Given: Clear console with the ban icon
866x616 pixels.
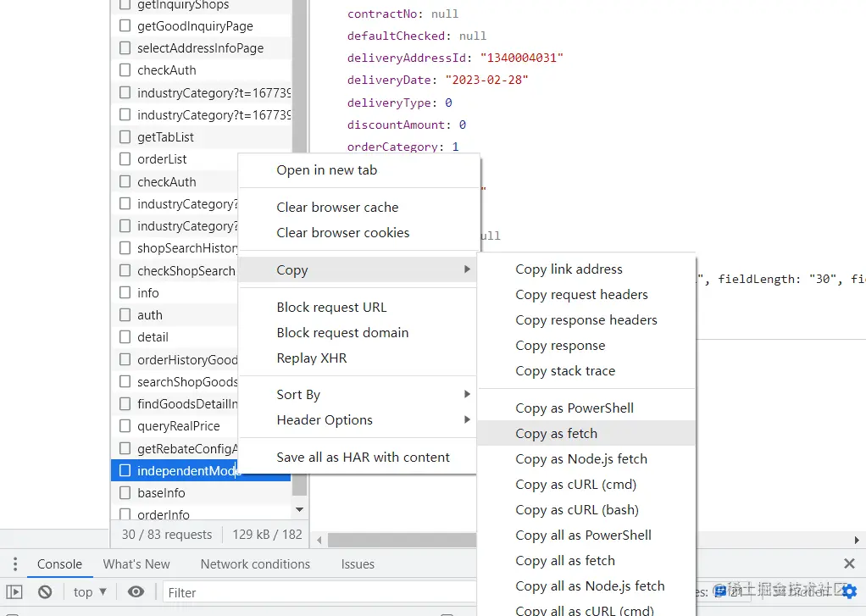Looking at the screenshot, I should point(45,592).
